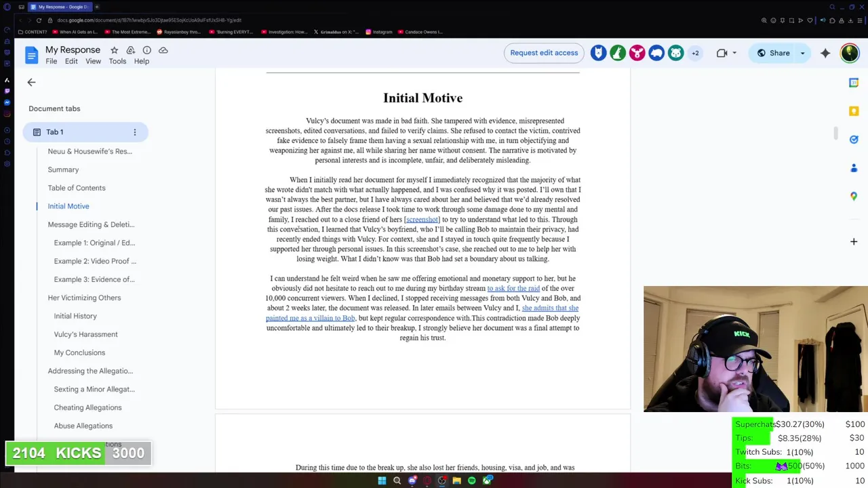Go to Initial Motive outline entry
The height and width of the screenshot is (488, 868).
(68, 206)
